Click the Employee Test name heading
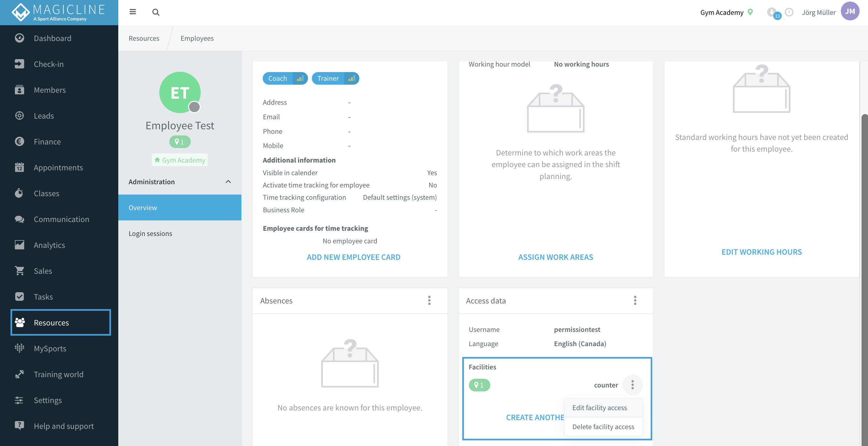868x446 pixels. [x=180, y=125]
